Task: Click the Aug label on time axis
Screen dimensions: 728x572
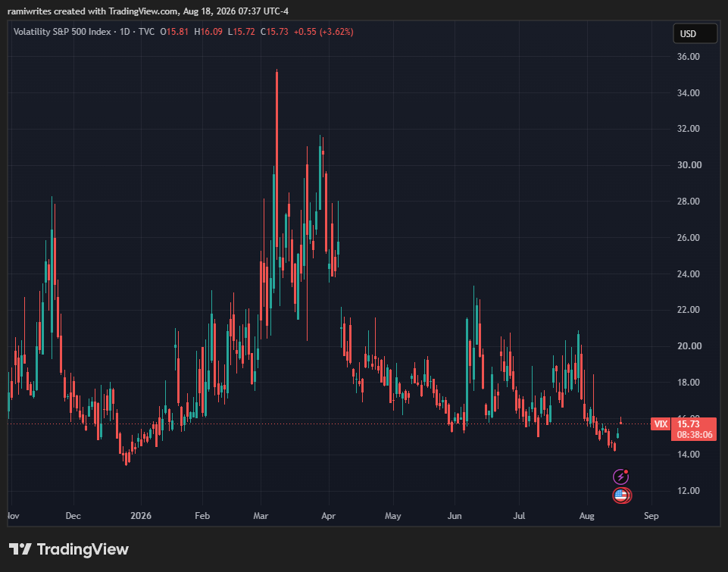Action: pos(587,516)
